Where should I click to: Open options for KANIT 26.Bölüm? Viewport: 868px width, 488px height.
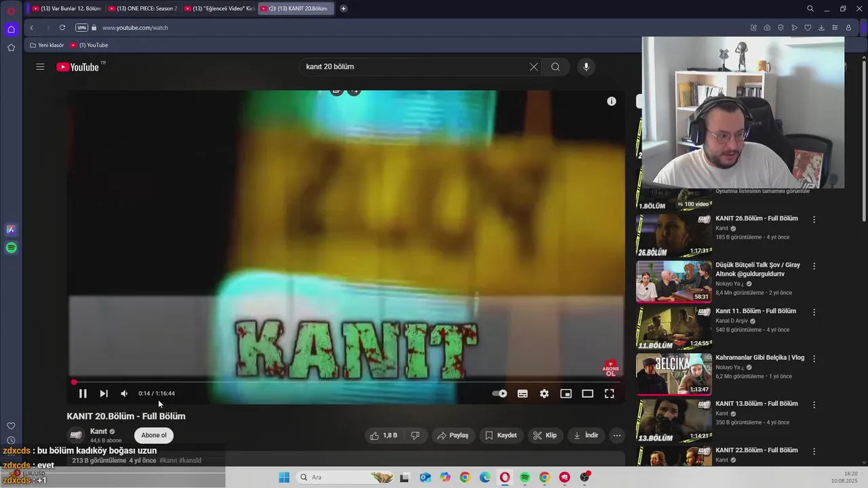tap(814, 220)
